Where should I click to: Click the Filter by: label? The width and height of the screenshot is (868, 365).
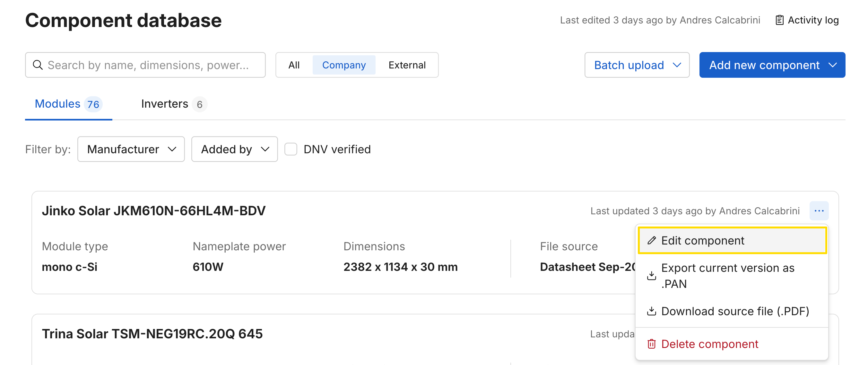[48, 149]
